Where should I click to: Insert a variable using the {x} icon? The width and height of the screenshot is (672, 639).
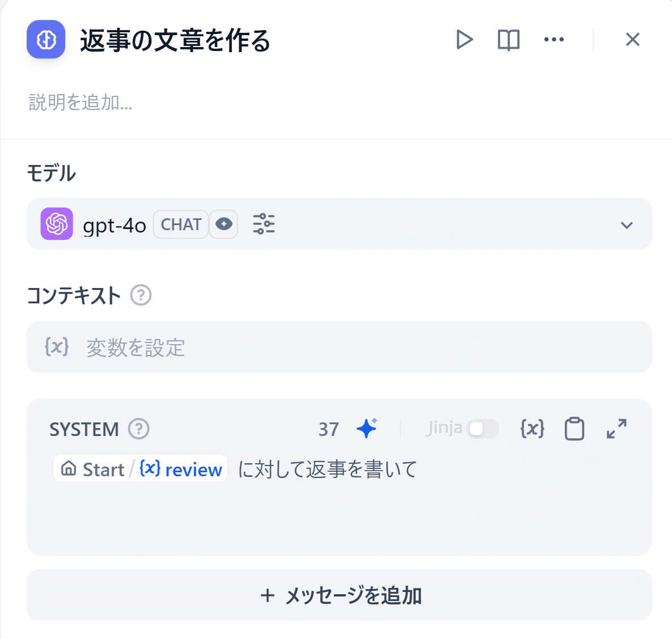click(x=531, y=429)
